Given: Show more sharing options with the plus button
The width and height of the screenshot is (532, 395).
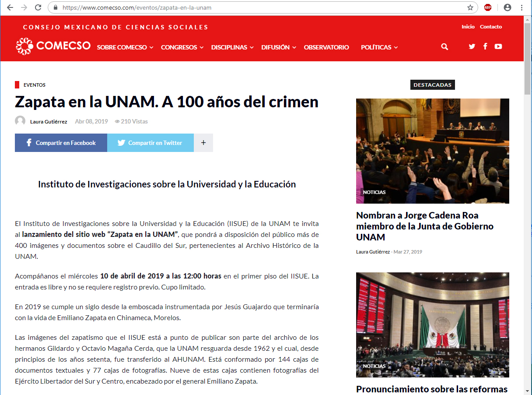Looking at the screenshot, I should [x=203, y=143].
